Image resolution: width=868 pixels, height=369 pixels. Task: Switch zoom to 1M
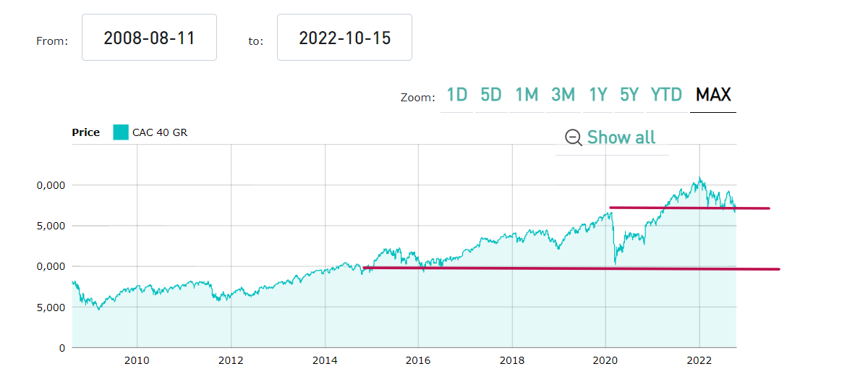tap(527, 95)
